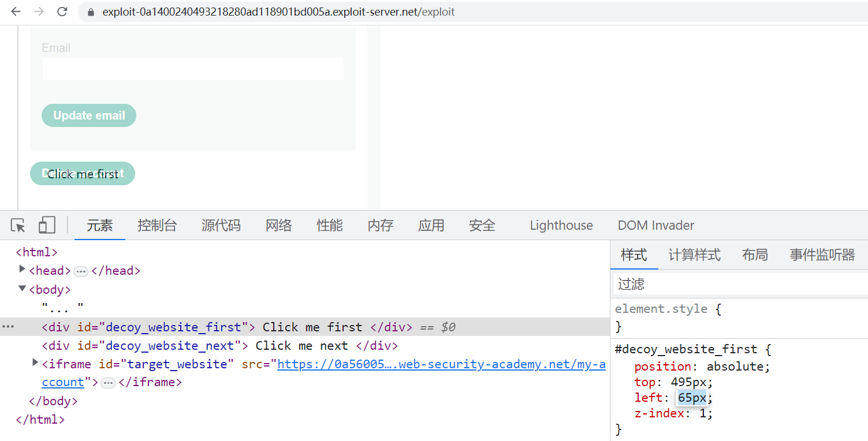Click the 'Click me first' decoy button
The height and width of the screenshot is (441, 868).
tap(83, 174)
